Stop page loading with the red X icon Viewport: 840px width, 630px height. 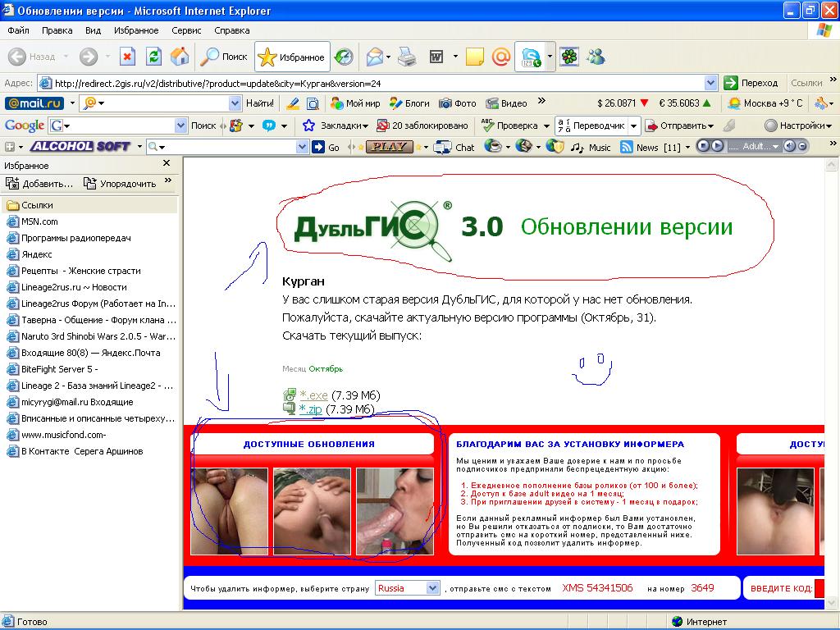tap(127, 57)
